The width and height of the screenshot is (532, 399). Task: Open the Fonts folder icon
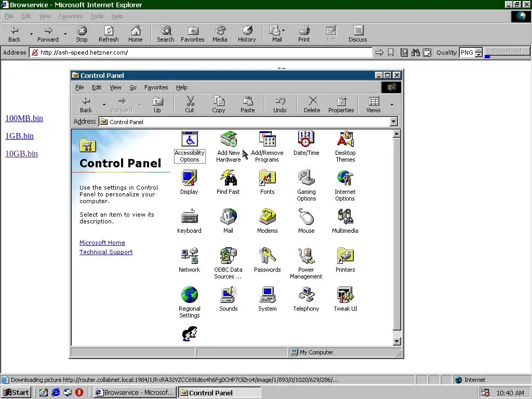(x=267, y=182)
